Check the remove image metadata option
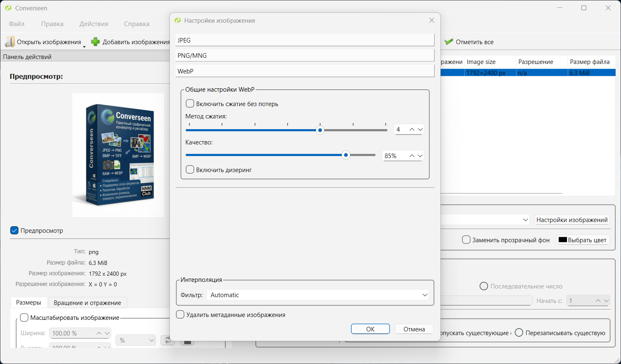This screenshot has width=621, height=364. pos(180,314)
